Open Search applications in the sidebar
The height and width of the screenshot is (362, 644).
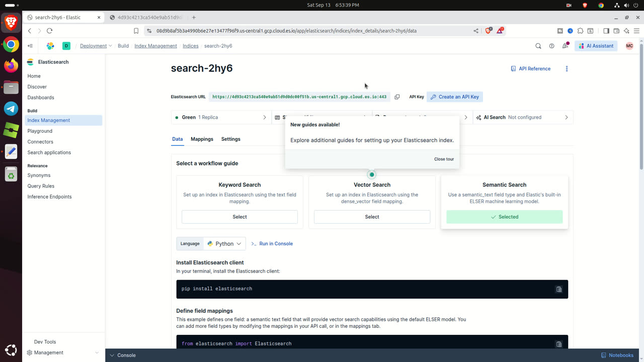(49, 152)
